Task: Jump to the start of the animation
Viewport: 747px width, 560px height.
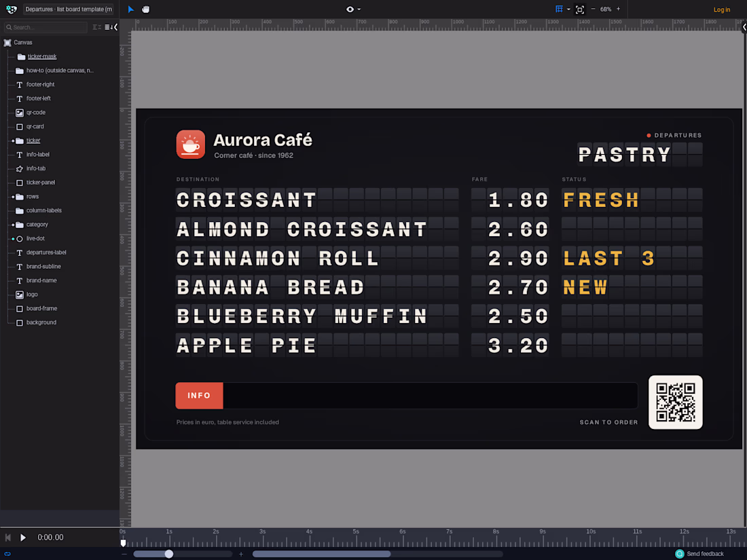Action: (8, 538)
